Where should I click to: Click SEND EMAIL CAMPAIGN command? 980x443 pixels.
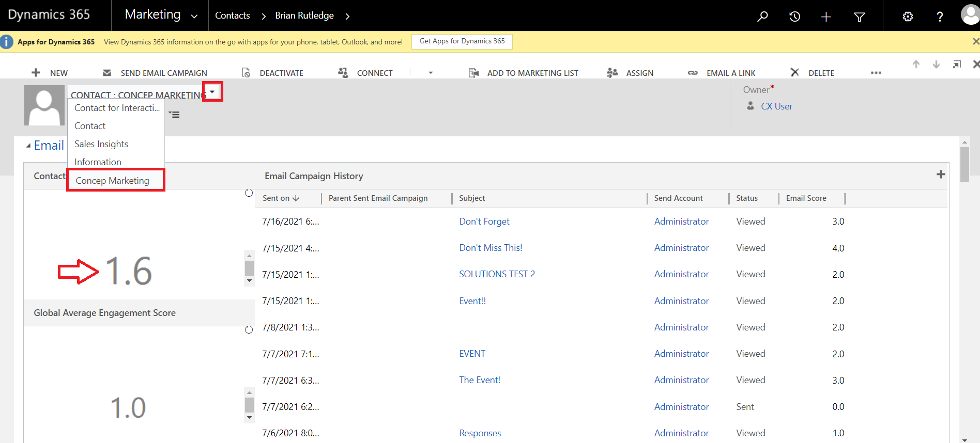tap(155, 73)
